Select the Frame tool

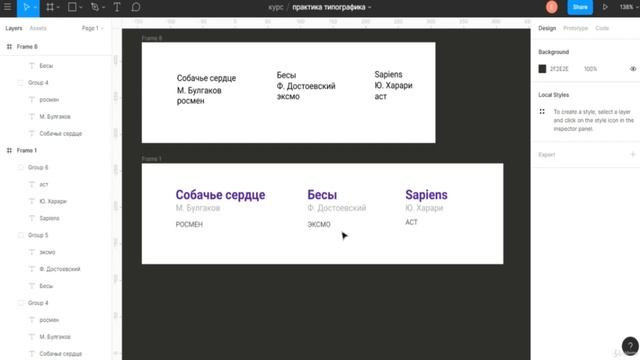click(50, 7)
